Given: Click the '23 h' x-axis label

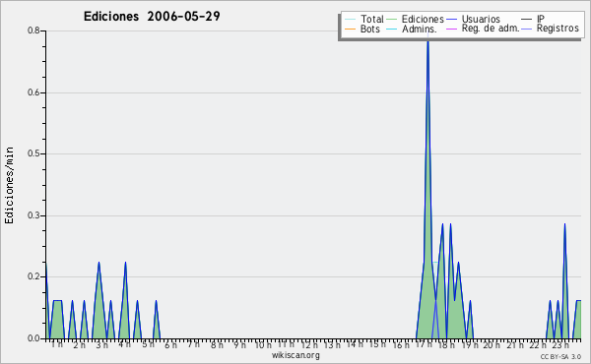Looking at the screenshot, I should pyautogui.click(x=560, y=344).
